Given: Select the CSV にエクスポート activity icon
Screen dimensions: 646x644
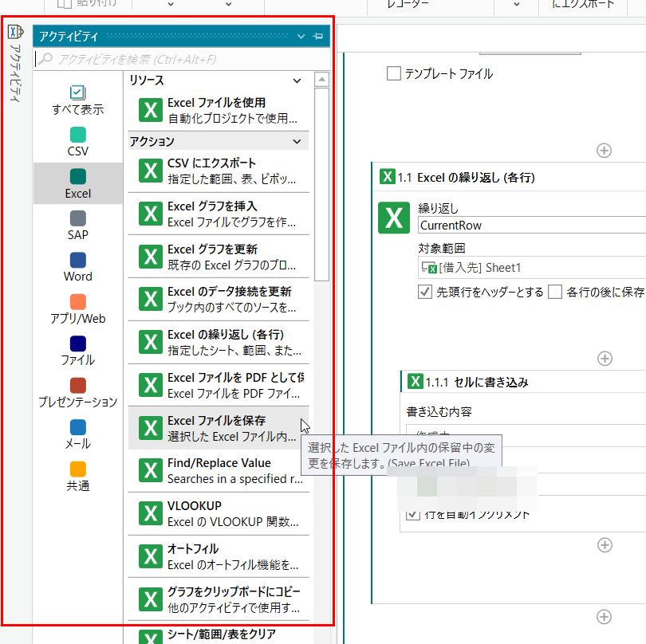Looking at the screenshot, I should click(x=151, y=171).
